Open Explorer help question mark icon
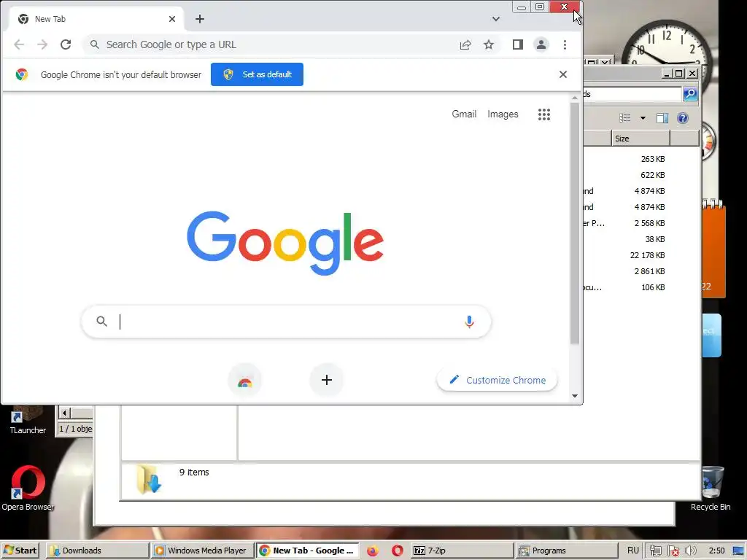This screenshot has width=747, height=560. click(683, 118)
